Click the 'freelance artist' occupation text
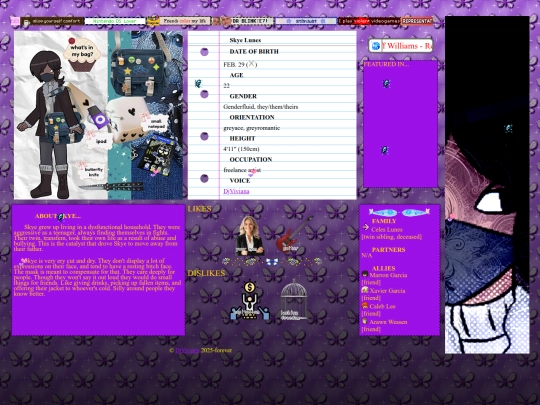 pos(242,170)
